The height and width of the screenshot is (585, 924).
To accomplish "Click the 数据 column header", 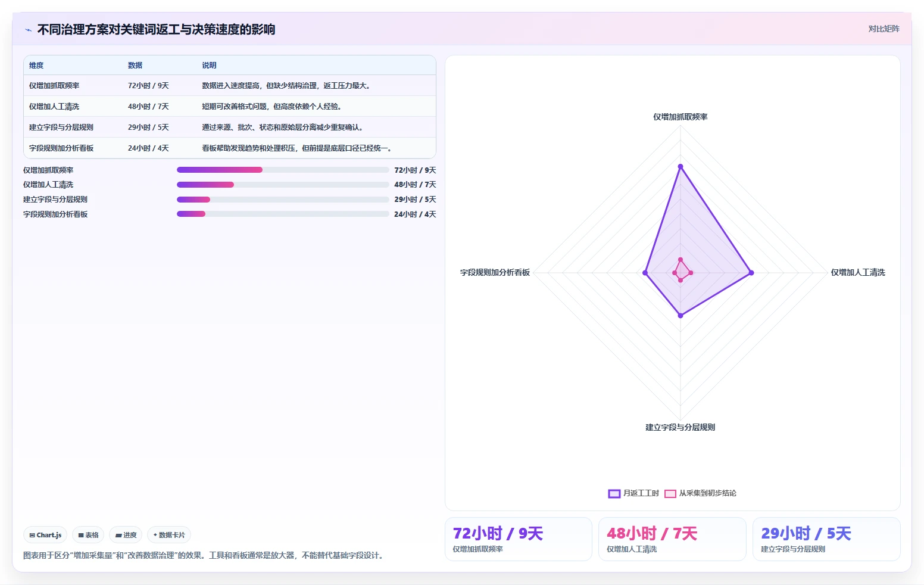I will pyautogui.click(x=135, y=66).
